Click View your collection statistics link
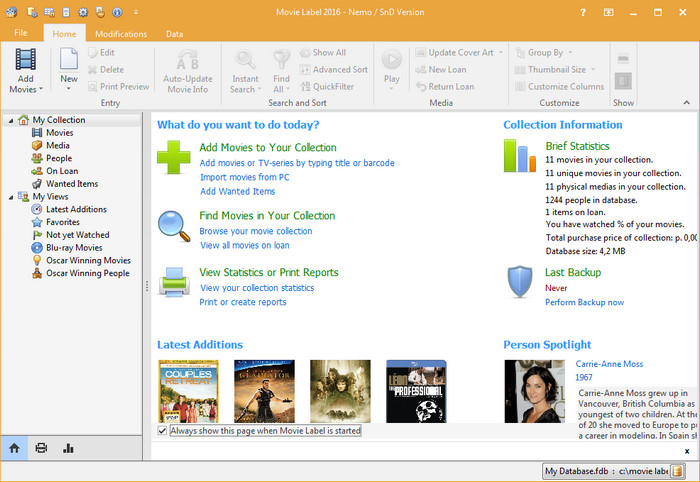This screenshot has width=700, height=482. [257, 288]
